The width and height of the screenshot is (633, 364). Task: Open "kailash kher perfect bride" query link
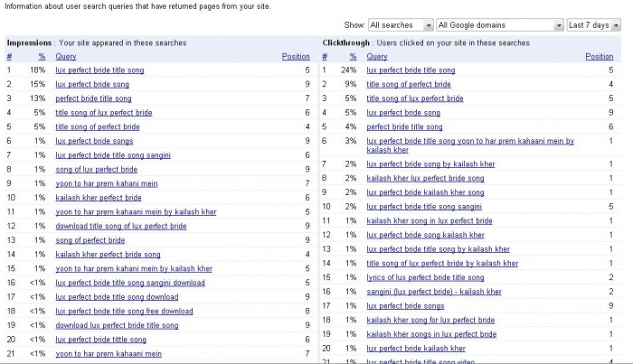point(98,197)
